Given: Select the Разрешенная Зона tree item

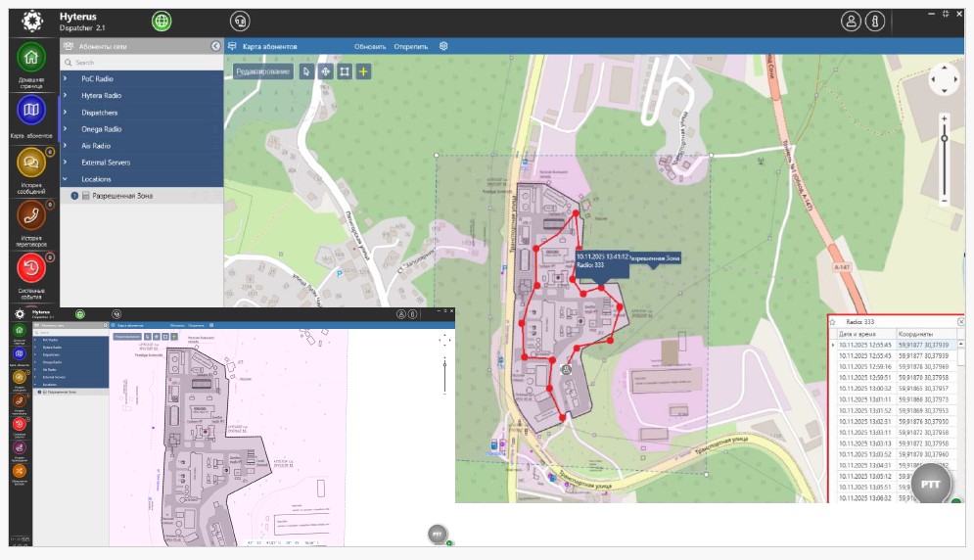Looking at the screenshot, I should click(x=142, y=196).
